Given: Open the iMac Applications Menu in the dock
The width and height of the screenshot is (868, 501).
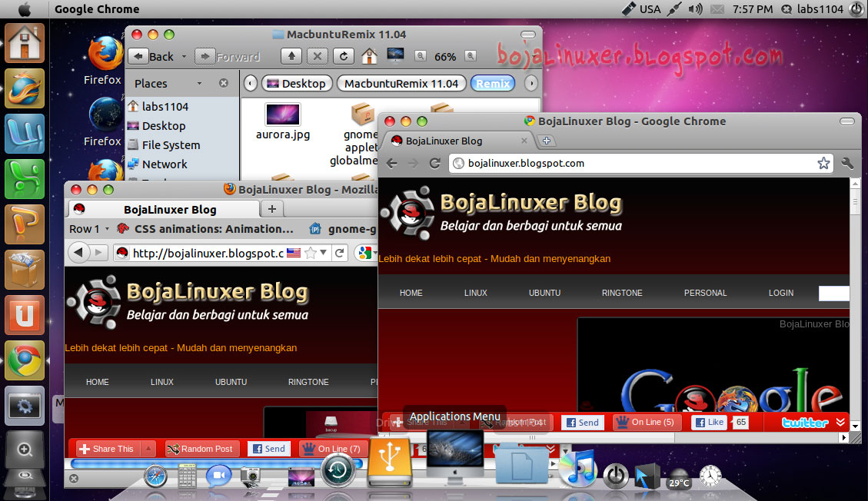Looking at the screenshot, I should coord(455,458).
